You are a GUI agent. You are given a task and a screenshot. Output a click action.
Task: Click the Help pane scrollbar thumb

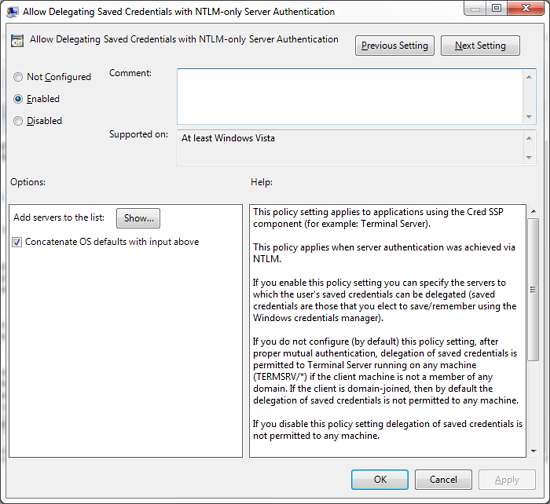pyautogui.click(x=533, y=289)
